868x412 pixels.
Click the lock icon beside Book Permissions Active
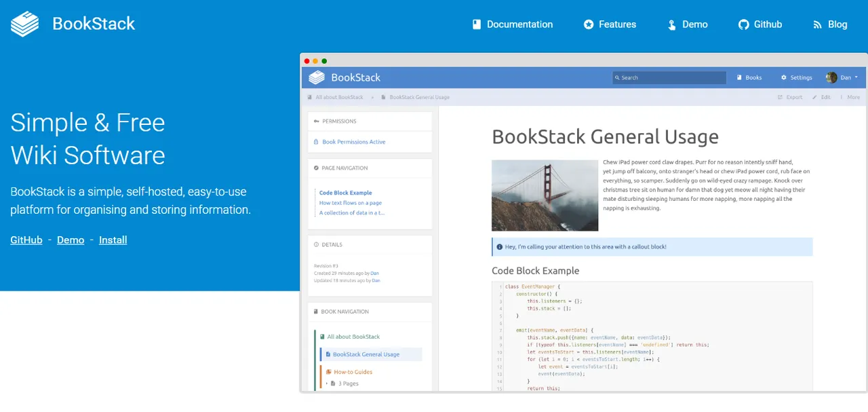coord(317,142)
